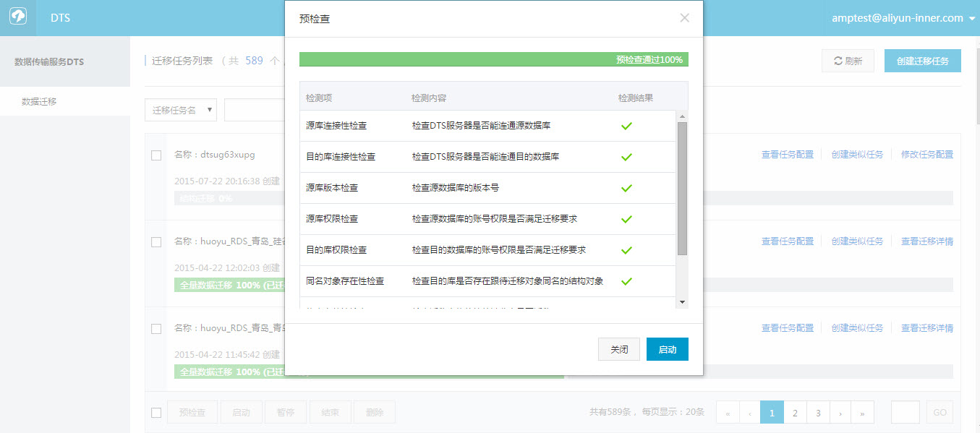Click 数据传输服务DTS in the sidebar
The width and height of the screenshot is (980, 433).
[48, 61]
